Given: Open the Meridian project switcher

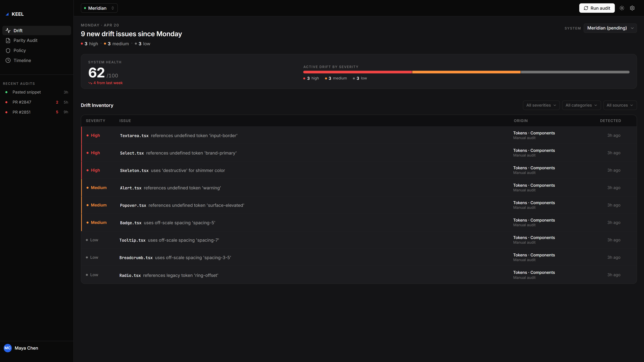Looking at the screenshot, I should coord(99,8).
